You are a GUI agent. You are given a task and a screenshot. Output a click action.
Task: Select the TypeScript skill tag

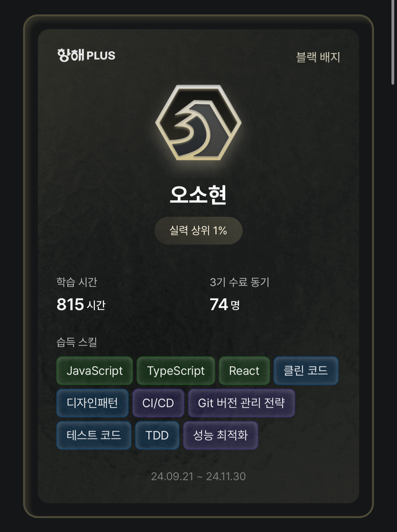[176, 371]
